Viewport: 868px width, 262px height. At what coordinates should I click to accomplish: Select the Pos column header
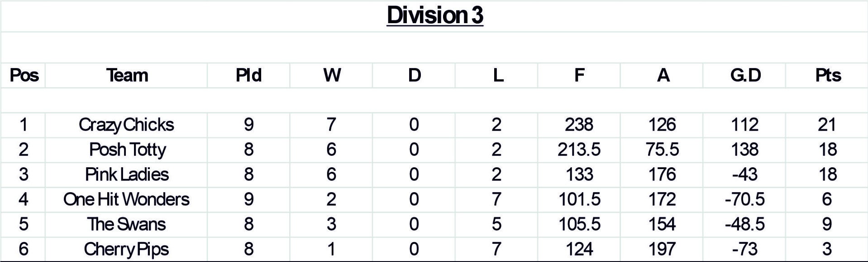tap(24, 75)
